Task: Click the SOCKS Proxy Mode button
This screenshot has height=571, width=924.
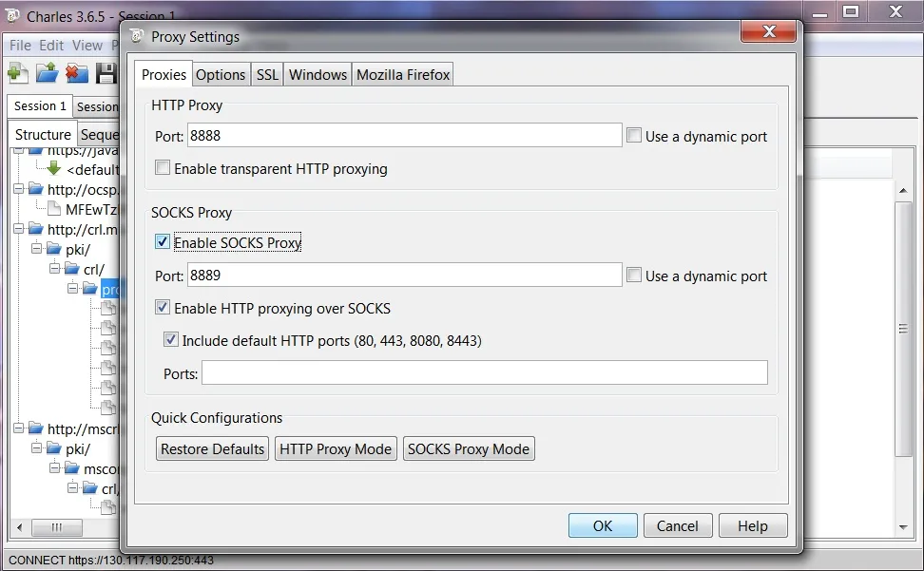Action: [x=469, y=449]
